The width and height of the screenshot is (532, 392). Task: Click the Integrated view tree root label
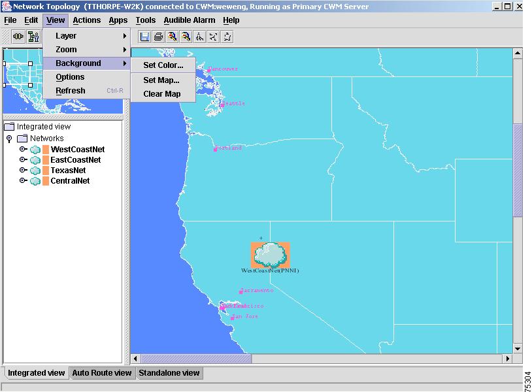coord(44,127)
